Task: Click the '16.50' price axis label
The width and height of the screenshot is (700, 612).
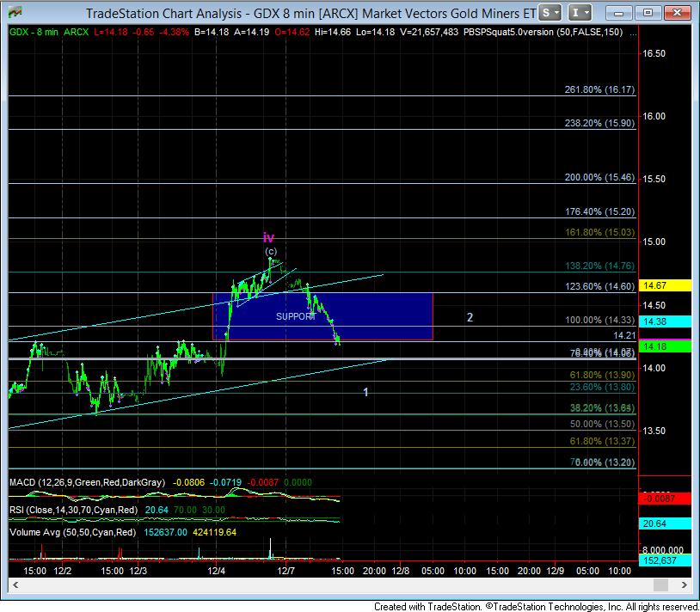Action: tap(654, 53)
